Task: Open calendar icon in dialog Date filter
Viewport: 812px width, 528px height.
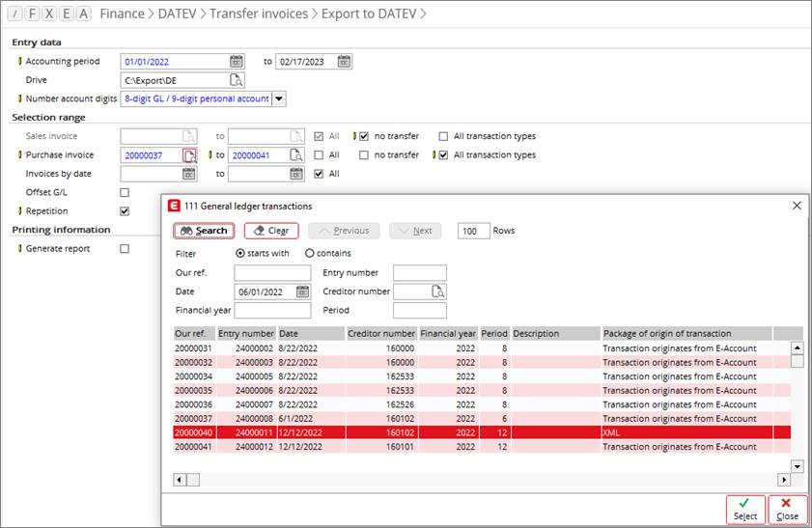Action: 302,292
